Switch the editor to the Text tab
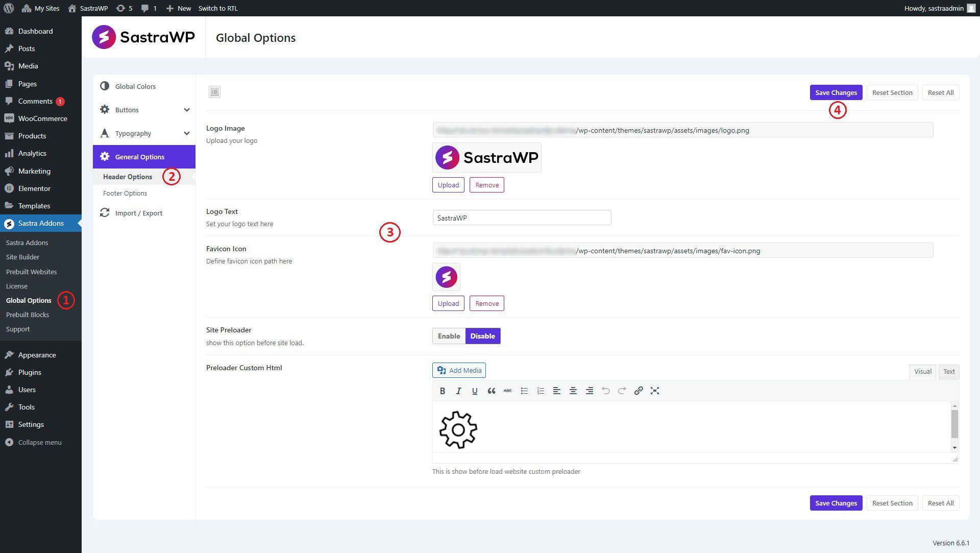 pos(949,371)
